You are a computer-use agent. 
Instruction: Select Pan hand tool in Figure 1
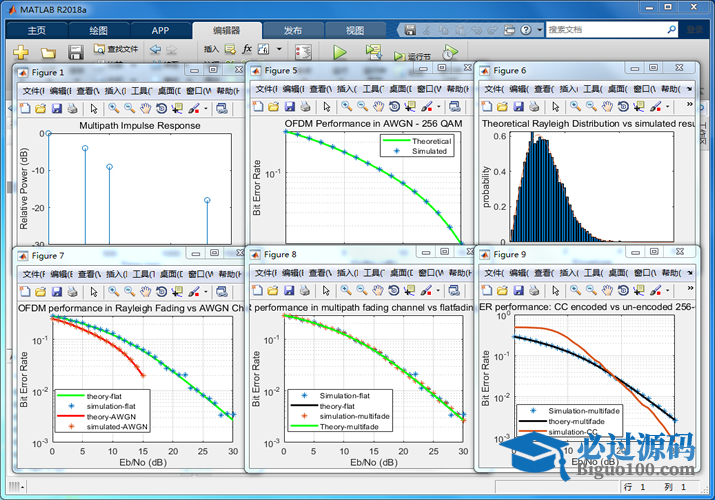pos(145,108)
